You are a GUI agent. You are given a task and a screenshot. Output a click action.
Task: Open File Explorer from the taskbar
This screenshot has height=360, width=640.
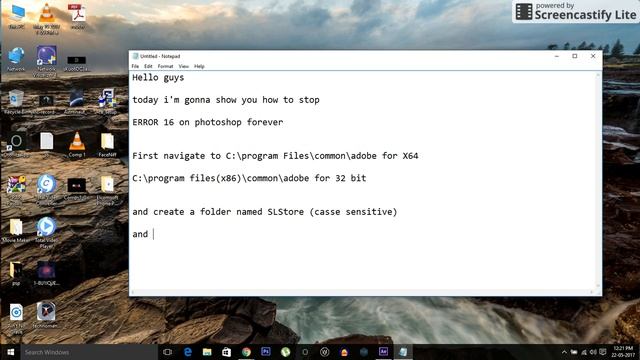pos(207,352)
